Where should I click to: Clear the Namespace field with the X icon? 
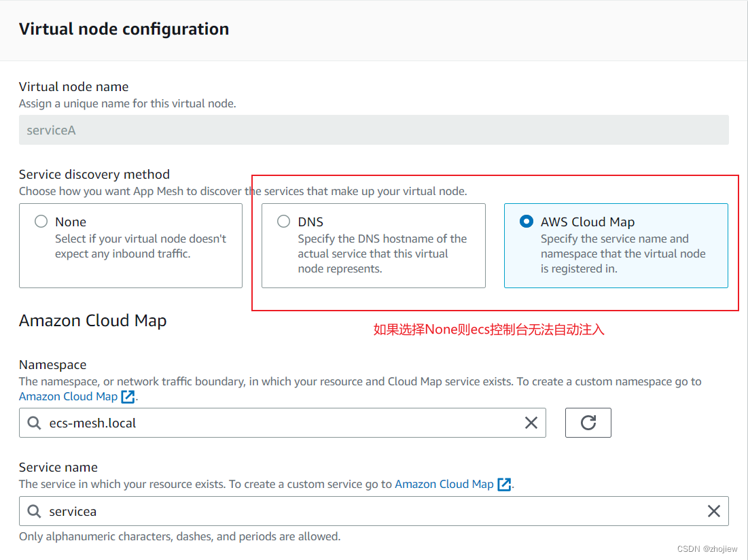click(531, 423)
